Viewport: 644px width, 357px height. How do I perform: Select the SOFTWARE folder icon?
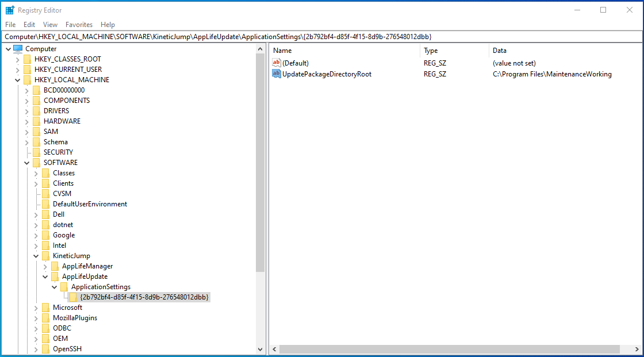37,162
